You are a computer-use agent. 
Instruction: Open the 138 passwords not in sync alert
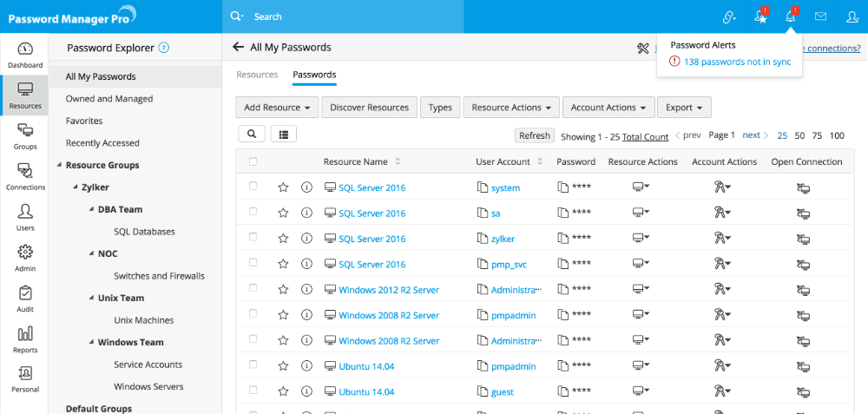coord(737,62)
